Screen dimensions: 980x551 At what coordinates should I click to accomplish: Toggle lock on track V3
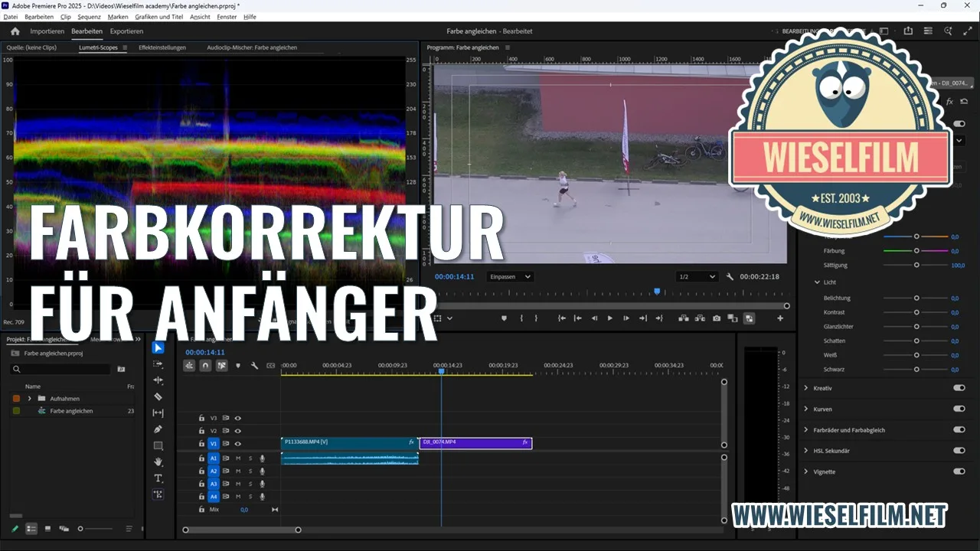[x=202, y=418]
